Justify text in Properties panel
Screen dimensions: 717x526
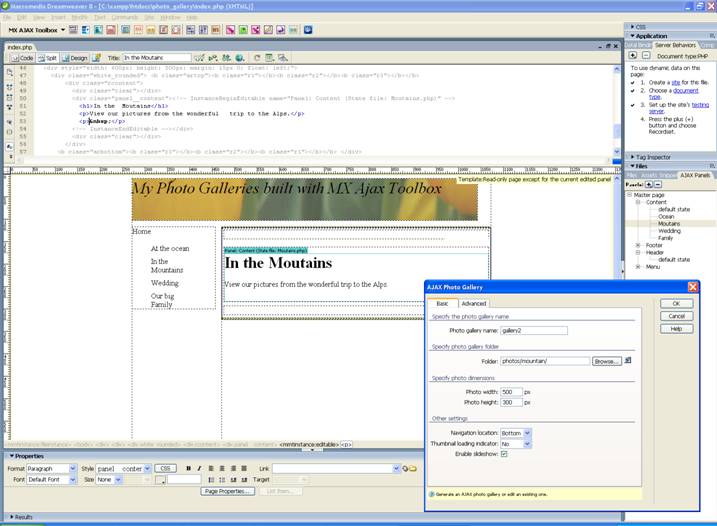[x=244, y=468]
